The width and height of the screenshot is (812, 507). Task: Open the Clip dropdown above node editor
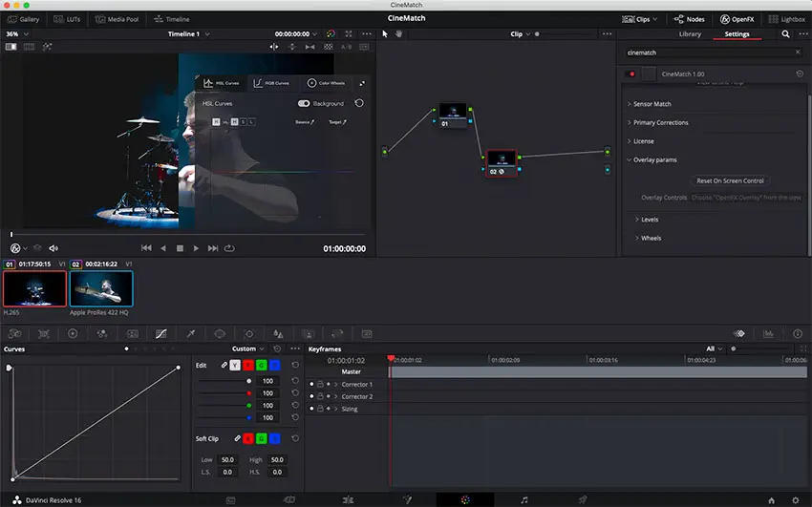(520, 34)
